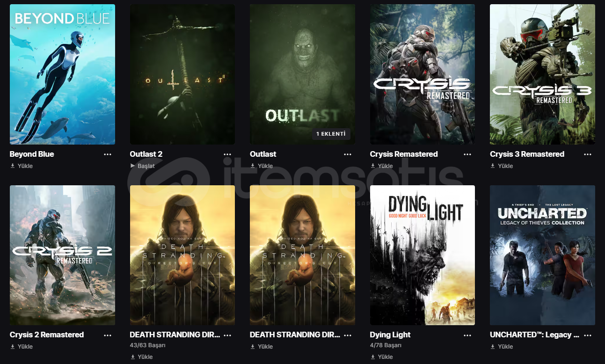This screenshot has height=364, width=605.
Task: Open the three-dot menu for Beyond Blue
Action: click(108, 154)
